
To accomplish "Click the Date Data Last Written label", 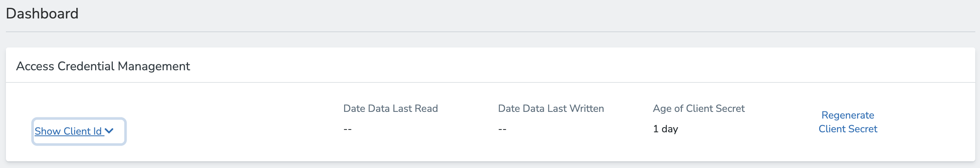I will tap(551, 109).
